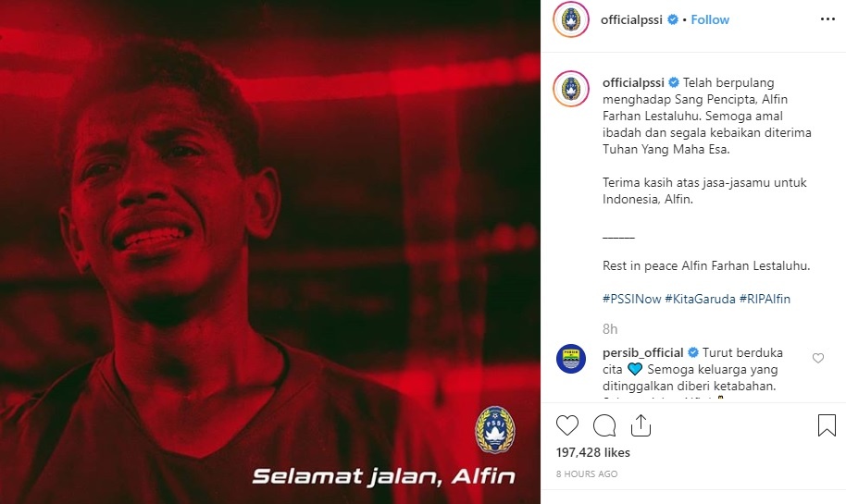Open the three-dot more options menu
This screenshot has width=846, height=504.
click(x=827, y=19)
